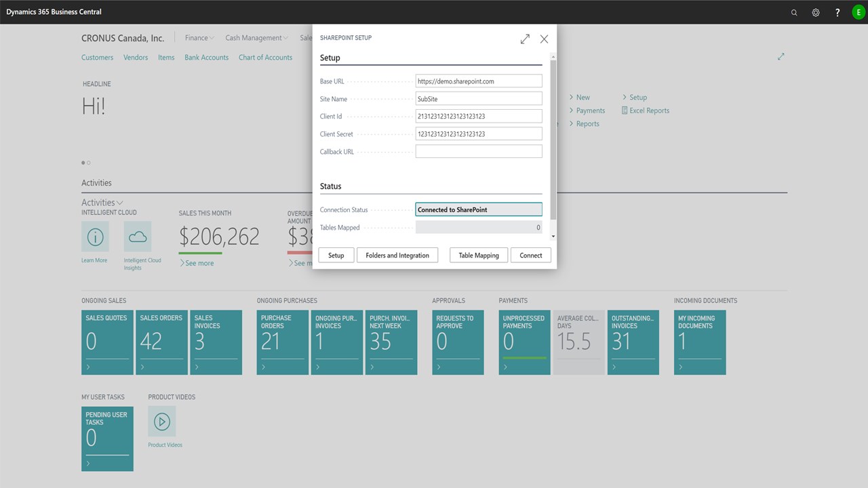
Task: Open the Bank Accounts link
Action: click(x=207, y=58)
